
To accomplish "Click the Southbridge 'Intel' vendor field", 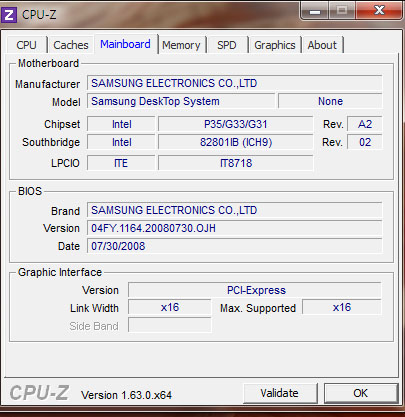I will point(121,142).
